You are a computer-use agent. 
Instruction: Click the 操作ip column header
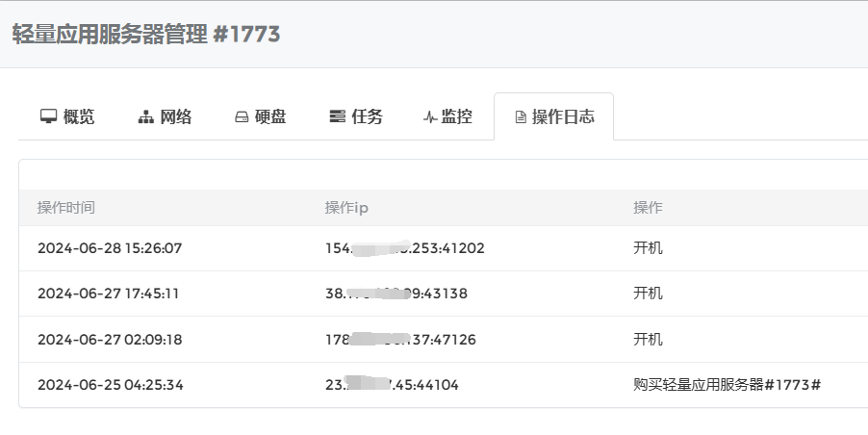click(347, 208)
